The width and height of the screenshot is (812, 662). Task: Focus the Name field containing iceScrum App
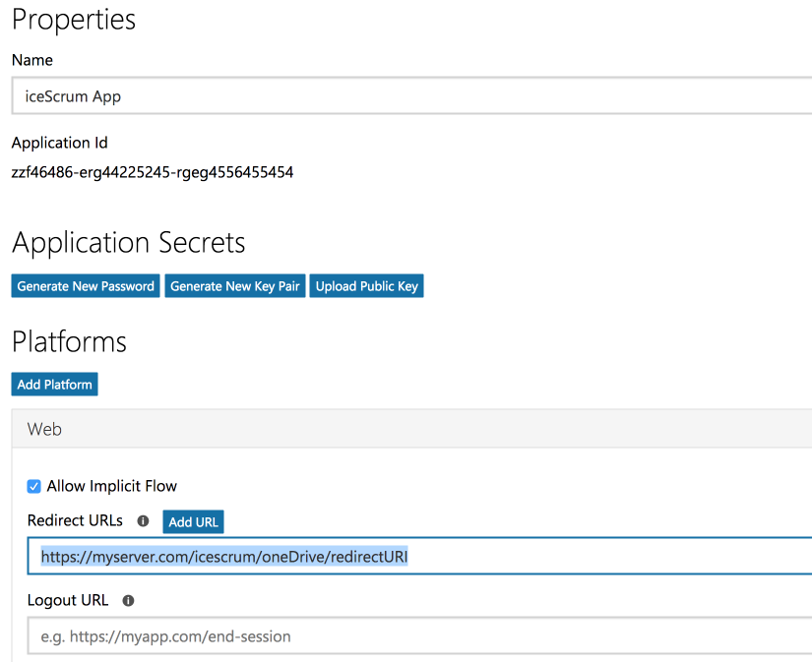(413, 96)
